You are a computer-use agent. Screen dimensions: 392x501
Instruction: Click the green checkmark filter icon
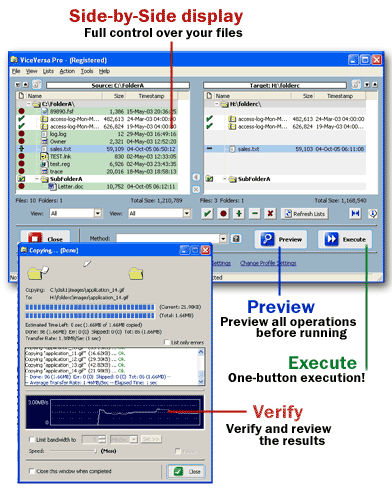tap(207, 213)
